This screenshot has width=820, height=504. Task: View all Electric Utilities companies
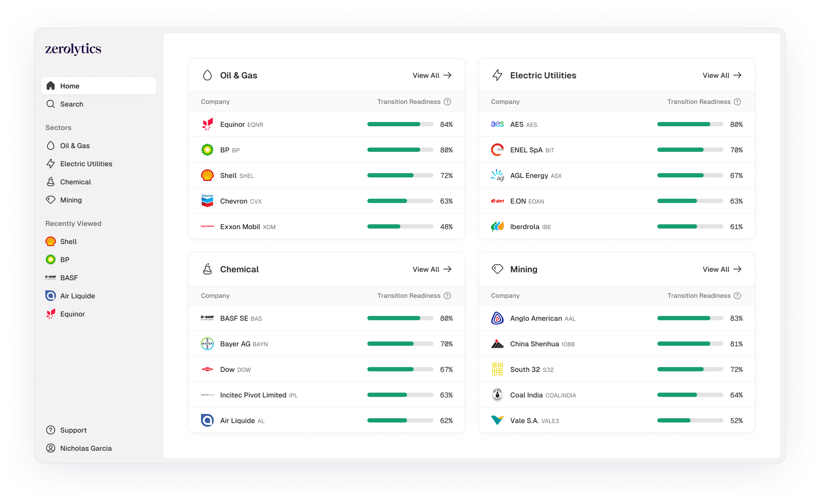pyautogui.click(x=722, y=75)
